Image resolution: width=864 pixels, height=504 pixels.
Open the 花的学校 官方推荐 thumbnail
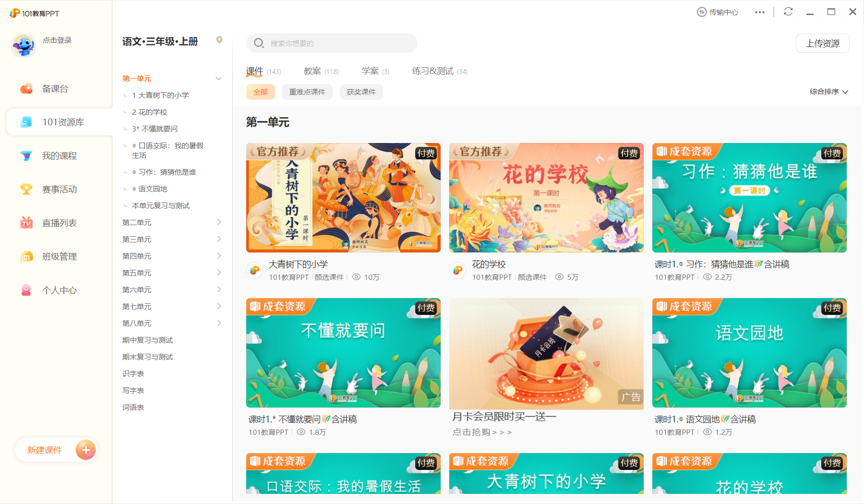point(546,198)
